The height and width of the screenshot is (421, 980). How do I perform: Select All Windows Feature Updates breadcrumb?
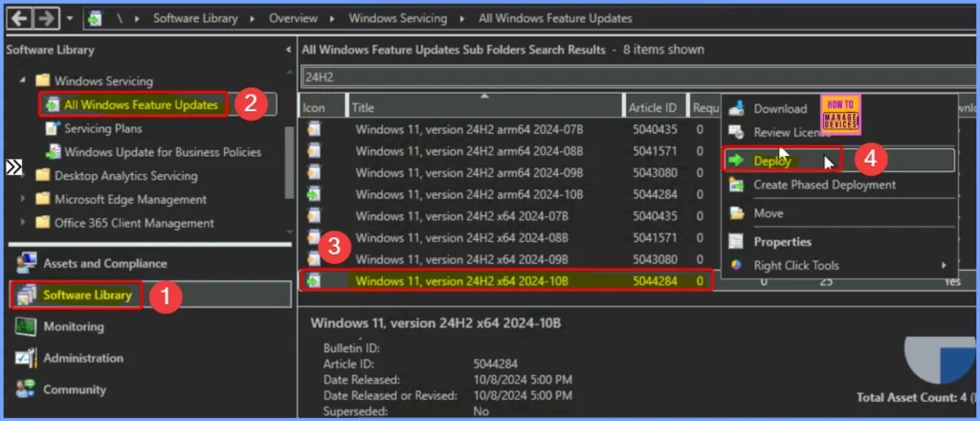555,19
